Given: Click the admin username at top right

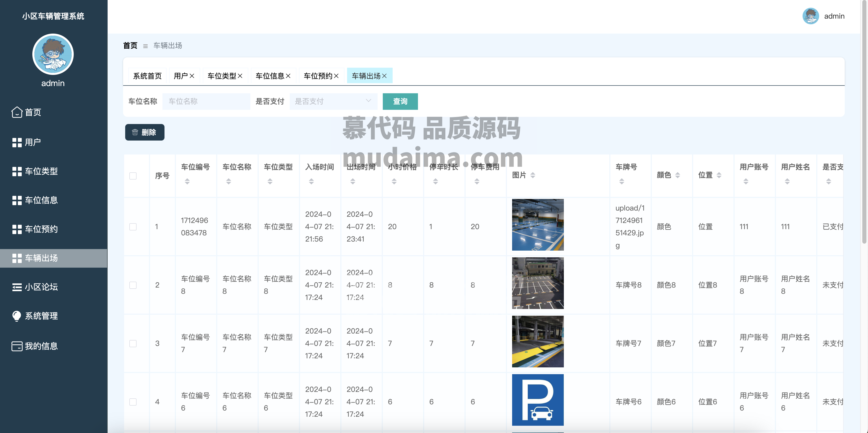Looking at the screenshot, I should 834,16.
